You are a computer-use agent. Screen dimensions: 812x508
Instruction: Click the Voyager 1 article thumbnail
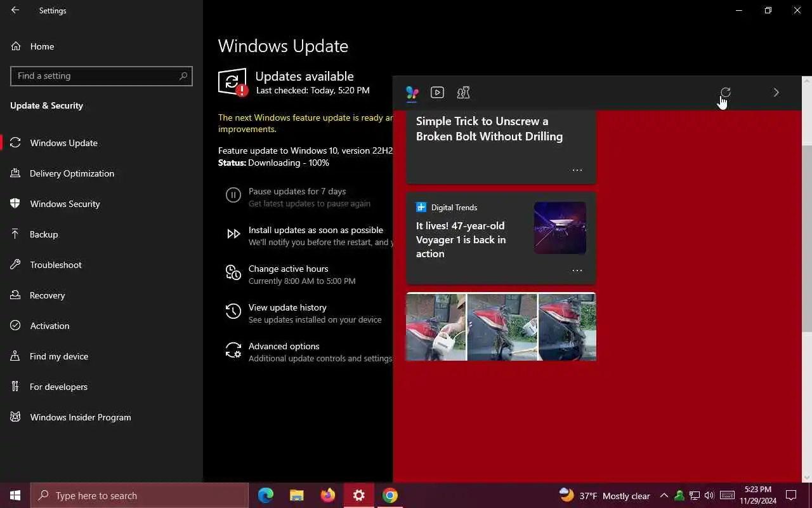560,228
